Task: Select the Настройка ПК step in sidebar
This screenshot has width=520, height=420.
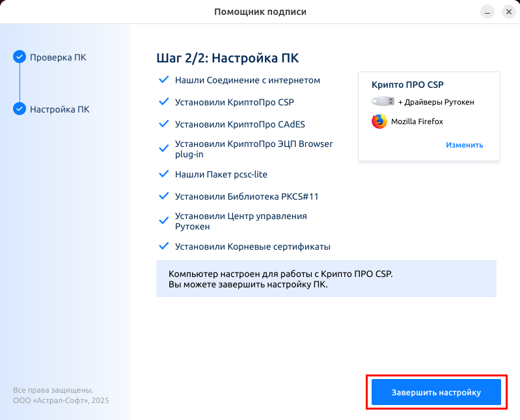Action: pyautogui.click(x=60, y=109)
